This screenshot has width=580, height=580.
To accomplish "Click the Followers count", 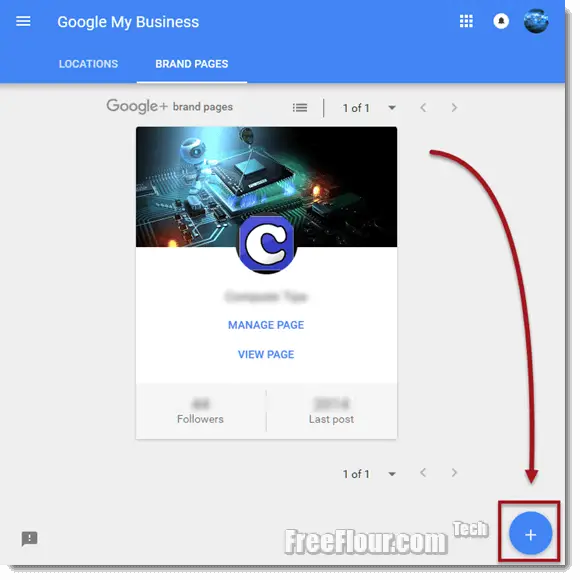I will tap(200, 411).
